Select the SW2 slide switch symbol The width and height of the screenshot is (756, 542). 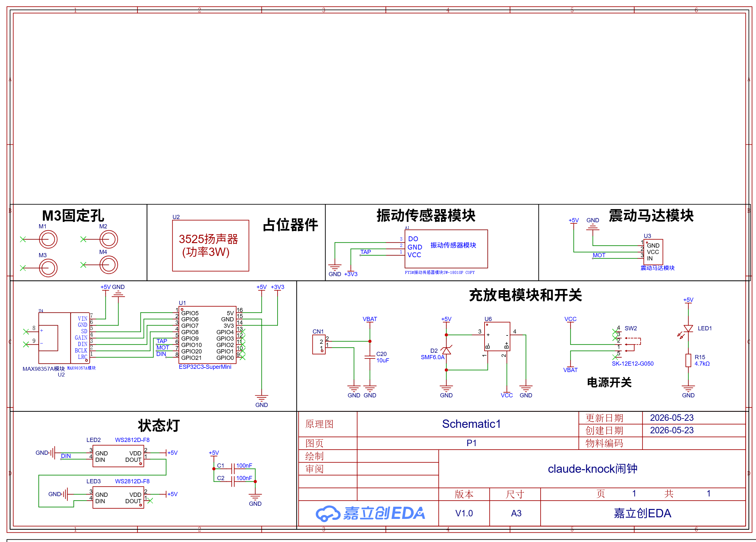(x=628, y=344)
